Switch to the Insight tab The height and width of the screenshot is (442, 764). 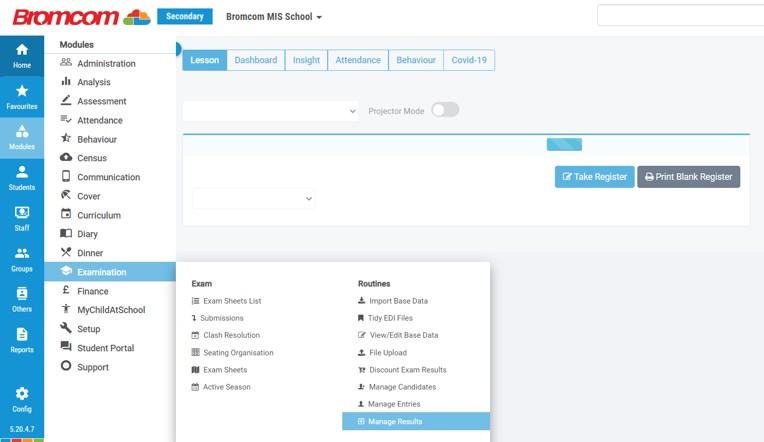(306, 60)
